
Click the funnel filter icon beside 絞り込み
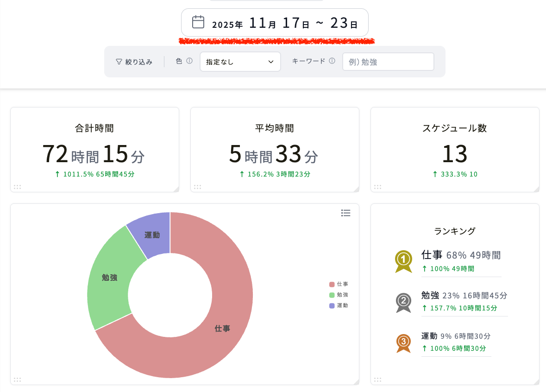pos(119,62)
